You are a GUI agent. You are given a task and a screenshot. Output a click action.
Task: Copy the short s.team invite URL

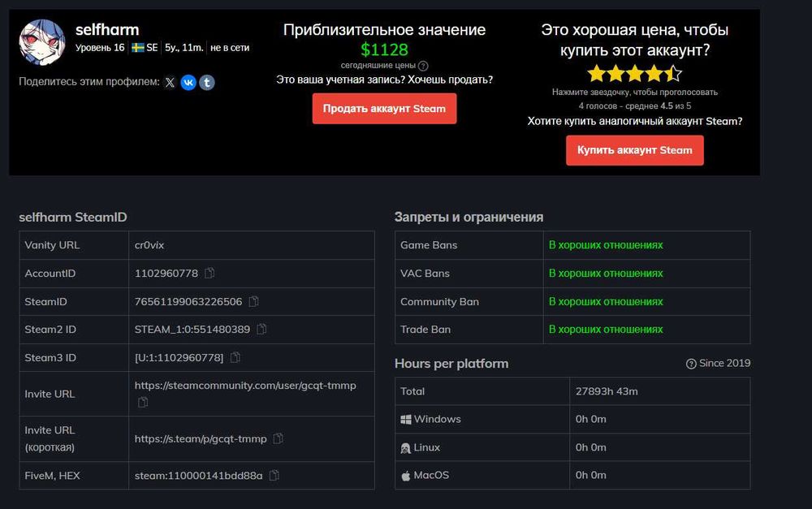click(x=278, y=438)
